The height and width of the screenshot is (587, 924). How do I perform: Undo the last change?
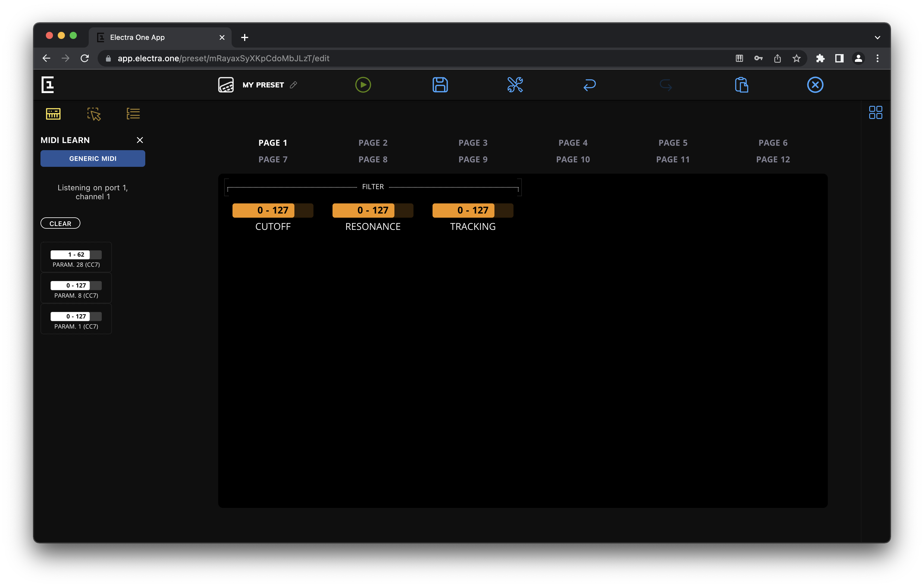pyautogui.click(x=590, y=85)
